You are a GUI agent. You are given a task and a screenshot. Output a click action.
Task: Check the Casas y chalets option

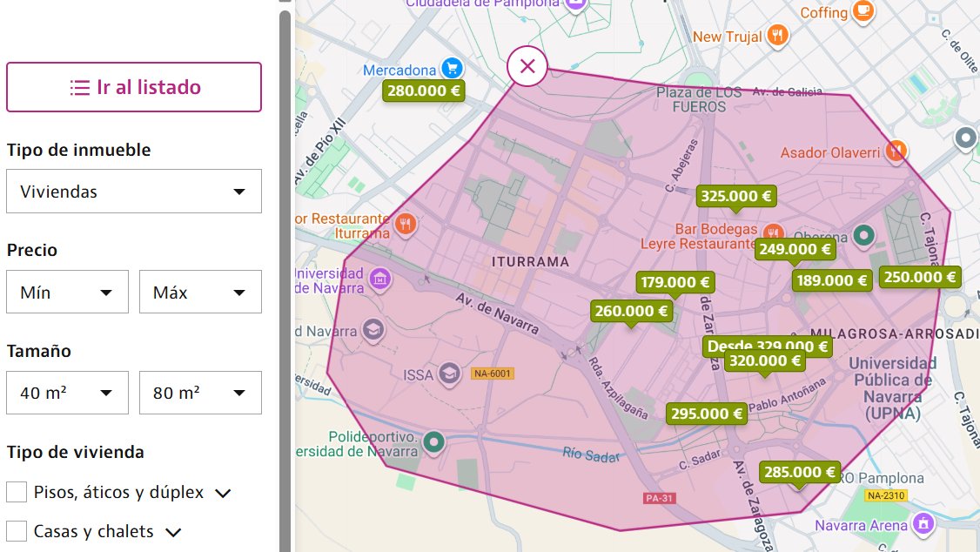tap(16, 530)
